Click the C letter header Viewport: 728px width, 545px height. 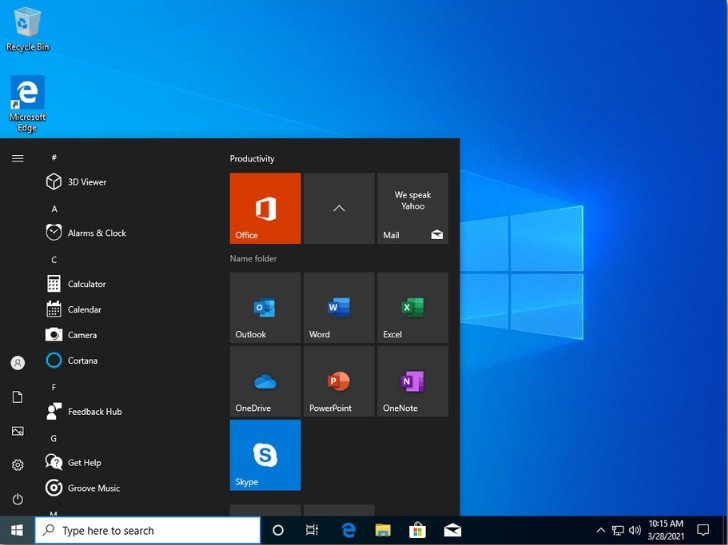pos(54,260)
